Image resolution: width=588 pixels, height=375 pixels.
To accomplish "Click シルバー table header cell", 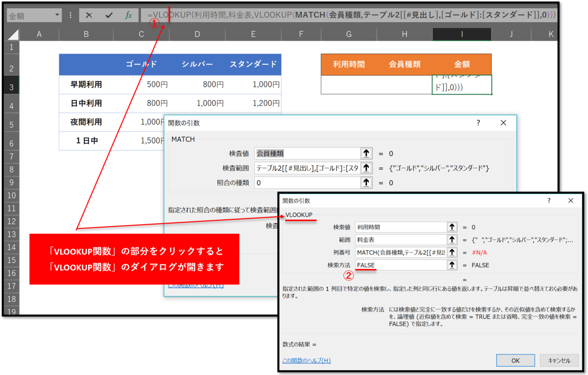I will 197,64.
